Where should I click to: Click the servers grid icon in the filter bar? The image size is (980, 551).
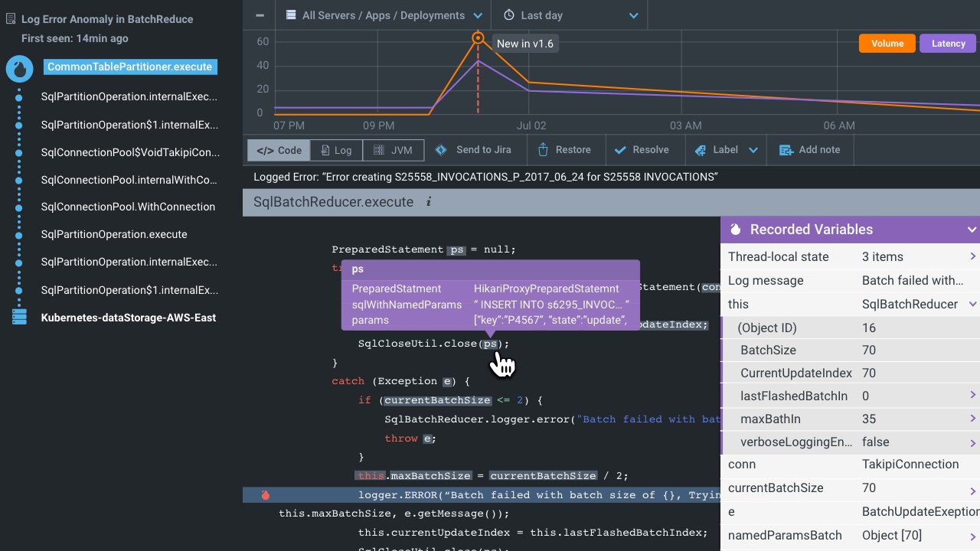click(290, 15)
